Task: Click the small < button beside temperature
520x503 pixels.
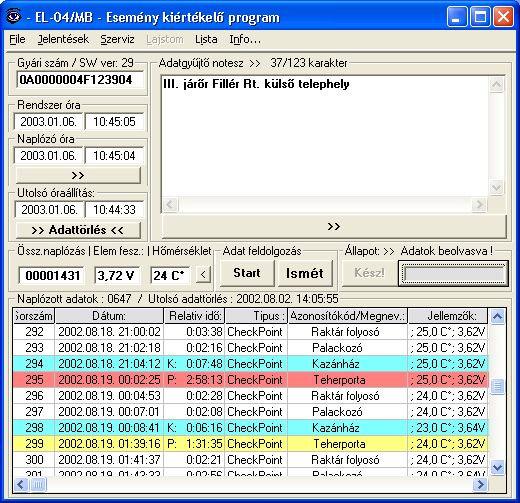Action: tap(203, 275)
